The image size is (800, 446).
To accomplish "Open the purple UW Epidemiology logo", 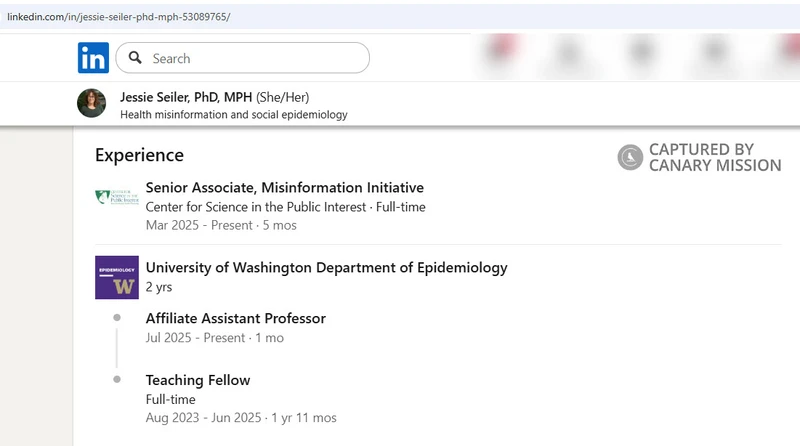I will 117,277.
